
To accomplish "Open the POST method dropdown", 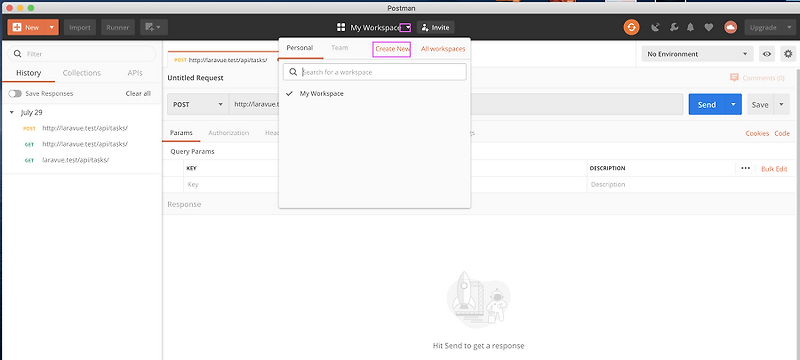I will [x=198, y=104].
